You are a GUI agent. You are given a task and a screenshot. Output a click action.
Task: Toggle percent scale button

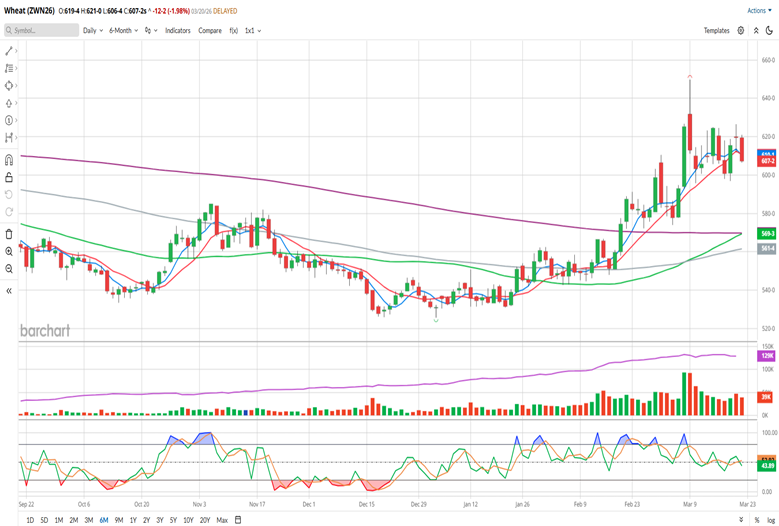(x=757, y=520)
